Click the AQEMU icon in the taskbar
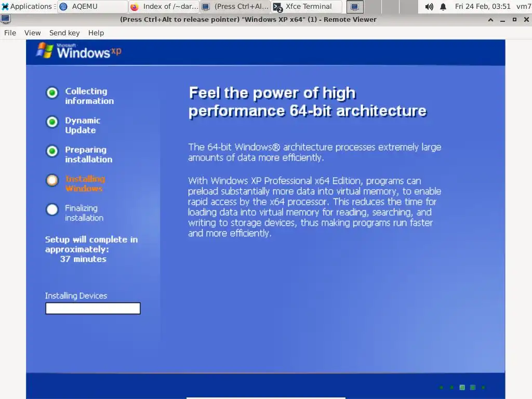532x399 pixels. point(63,6)
